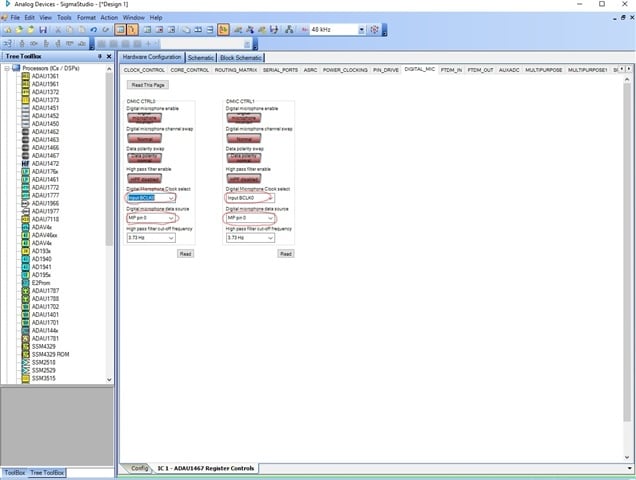
Task: Click the highlighted orange active-downloads icon
Action: (x=223, y=30)
